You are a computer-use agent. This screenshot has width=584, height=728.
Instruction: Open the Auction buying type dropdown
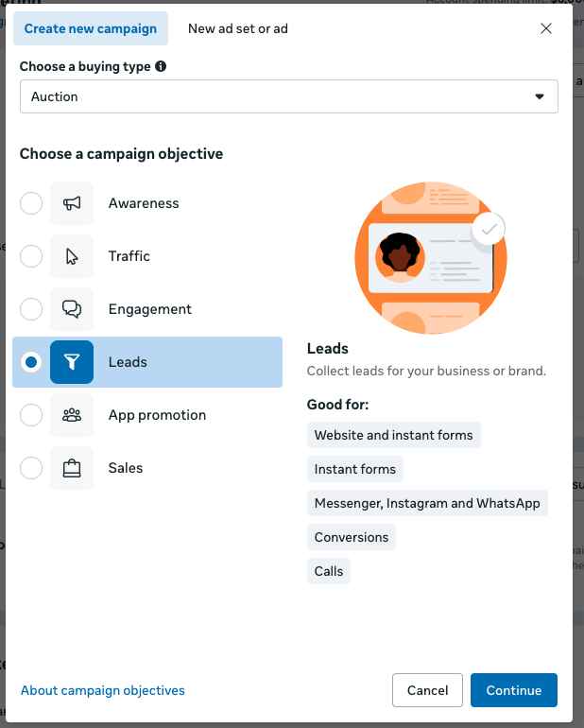tap(288, 96)
